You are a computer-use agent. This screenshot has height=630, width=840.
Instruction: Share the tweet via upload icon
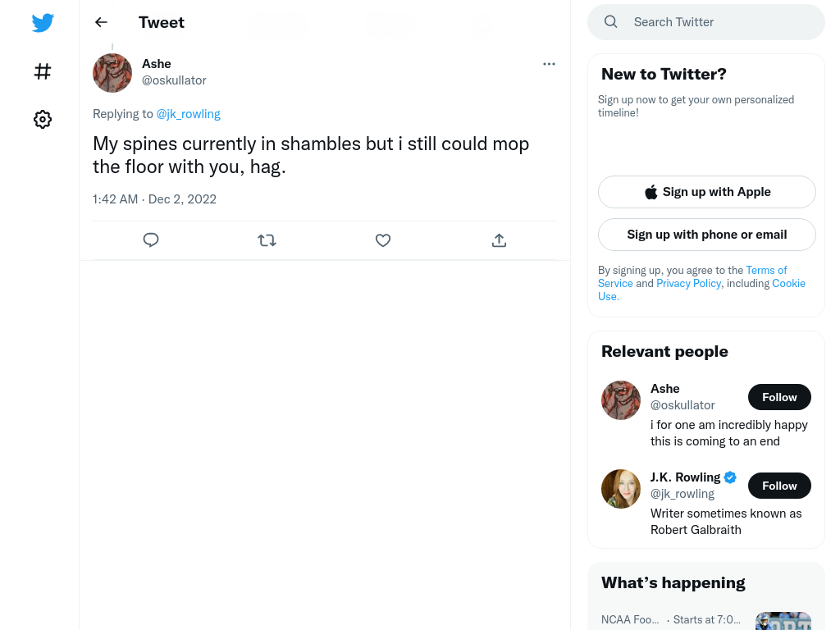pyautogui.click(x=499, y=240)
